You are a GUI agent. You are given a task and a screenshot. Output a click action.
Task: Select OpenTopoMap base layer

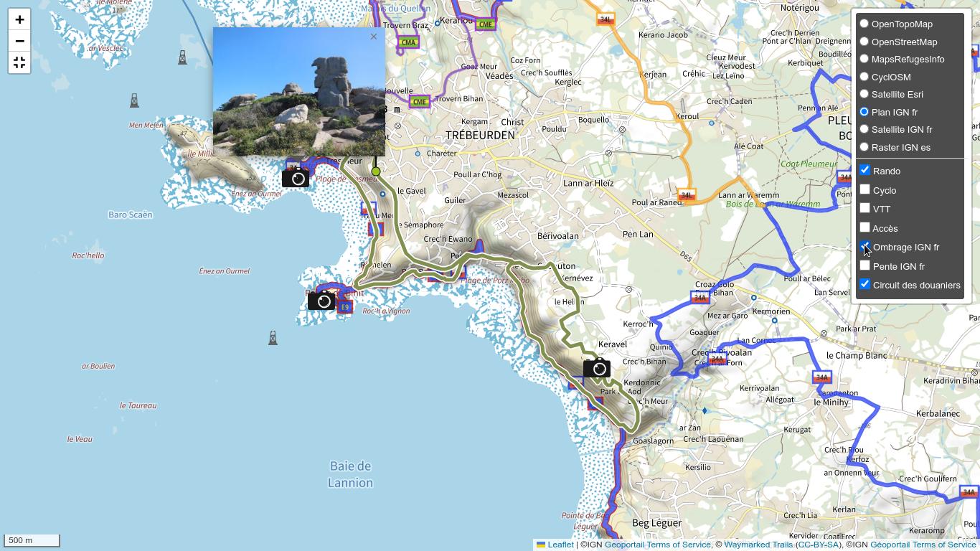coord(864,24)
